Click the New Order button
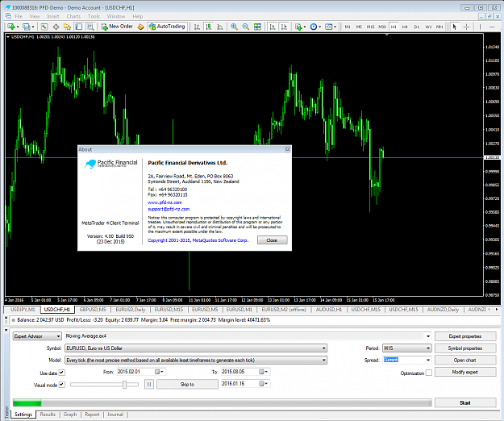The height and width of the screenshot is (421, 504). pos(117,27)
